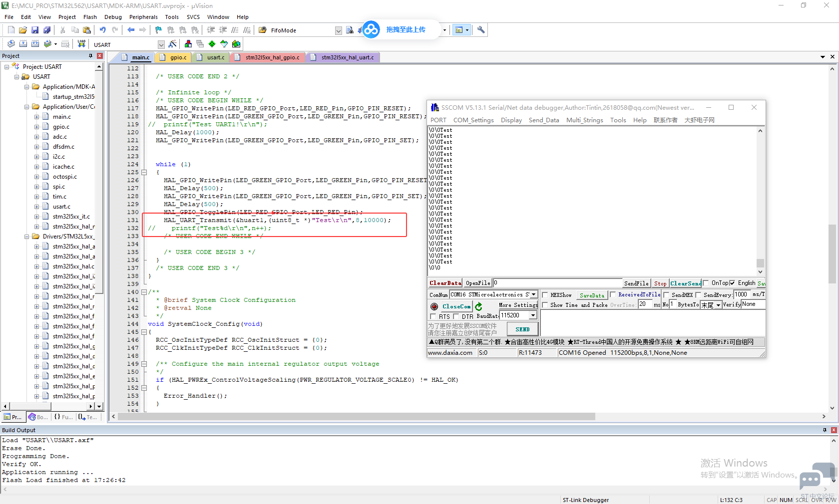The height and width of the screenshot is (504, 839).
Task: Expand the main.c tree node
Action: coord(36,117)
